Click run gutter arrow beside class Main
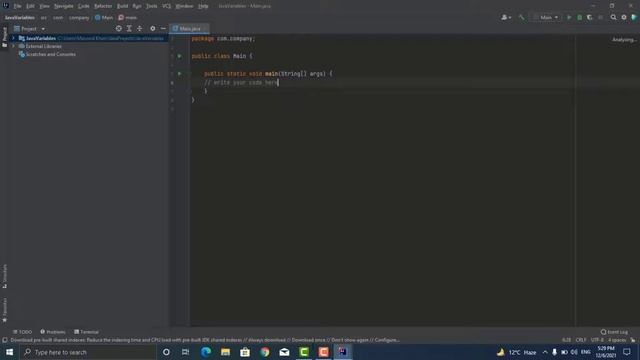Image resolution: width=640 pixels, height=360 pixels. pyautogui.click(x=179, y=56)
